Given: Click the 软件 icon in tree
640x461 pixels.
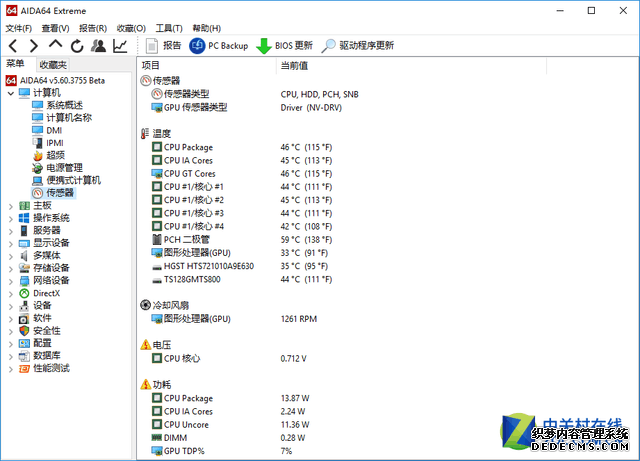Looking at the screenshot, I should [x=24, y=318].
